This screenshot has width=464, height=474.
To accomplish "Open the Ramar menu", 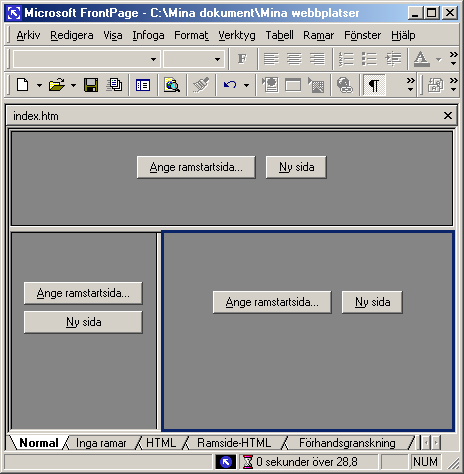I will click(318, 35).
